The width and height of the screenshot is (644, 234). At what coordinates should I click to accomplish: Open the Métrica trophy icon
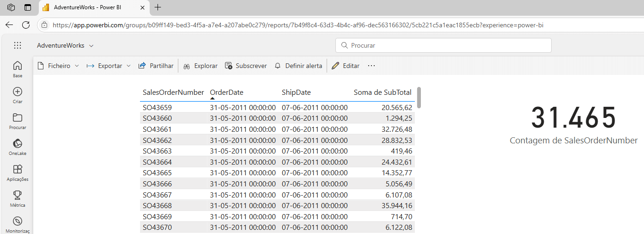pyautogui.click(x=18, y=195)
